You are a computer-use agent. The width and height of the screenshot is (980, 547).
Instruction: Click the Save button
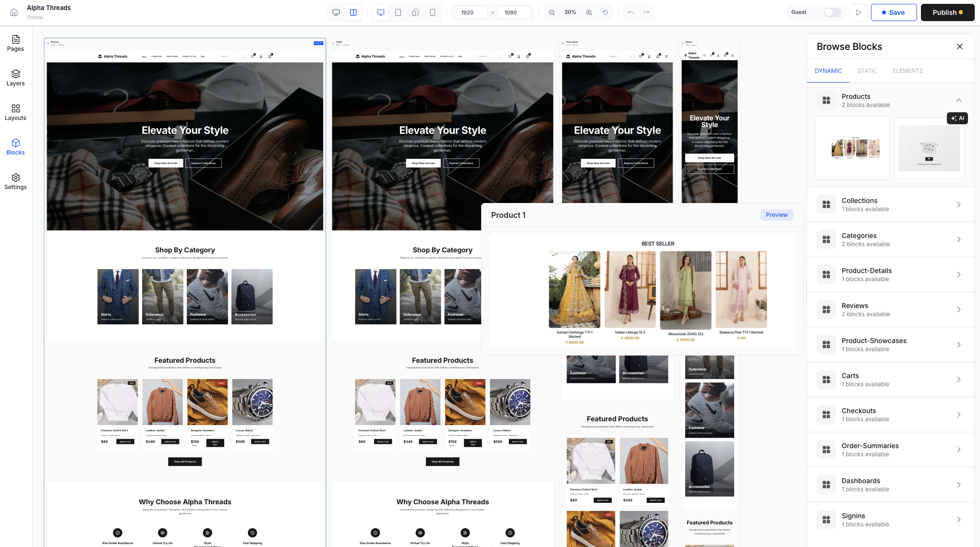pos(893,12)
